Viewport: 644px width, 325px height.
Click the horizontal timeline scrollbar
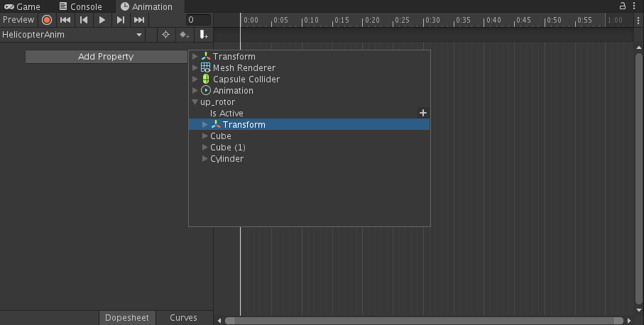coord(425,321)
